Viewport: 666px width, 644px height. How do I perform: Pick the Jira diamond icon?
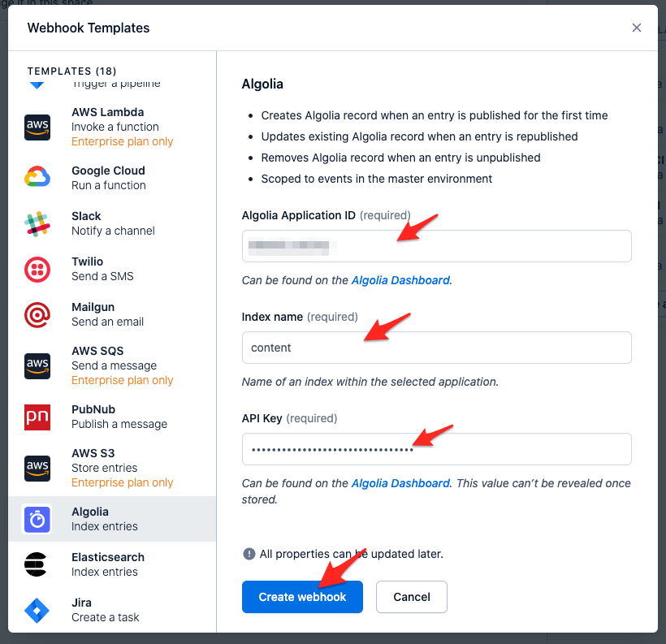(x=37, y=611)
